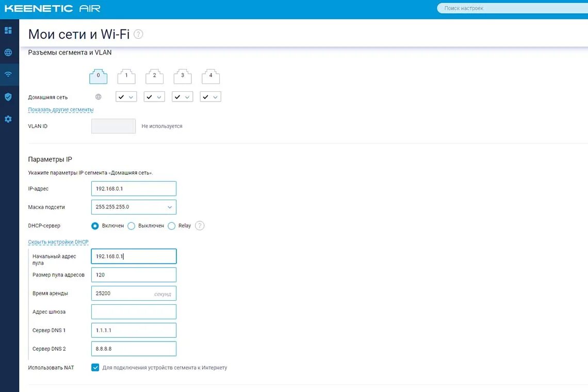Click the port 4 connector icon

[211, 76]
